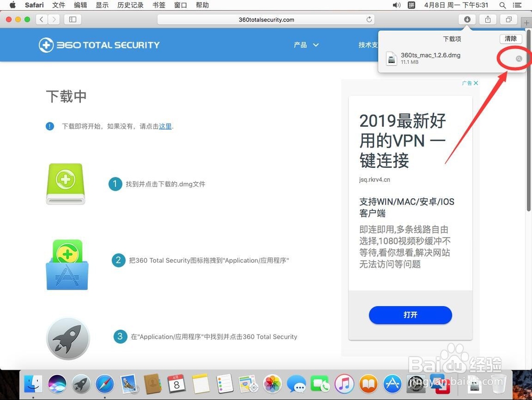This screenshot has width=532, height=400.
Task: Open Calendar from the dock
Action: (x=177, y=383)
